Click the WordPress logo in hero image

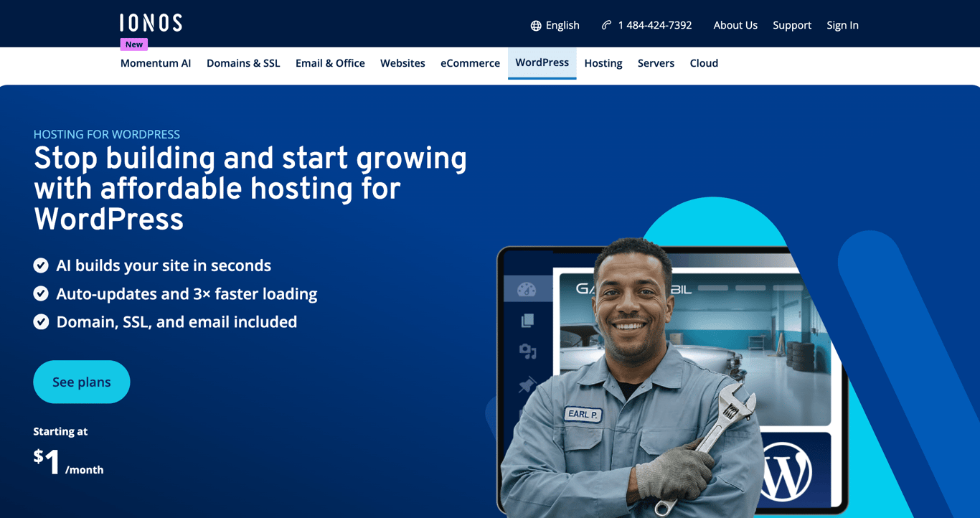coord(786,473)
